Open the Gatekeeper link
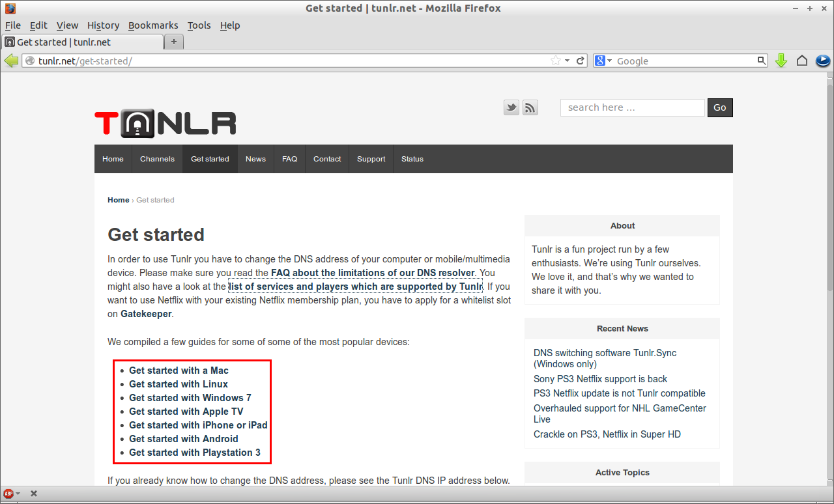Image resolution: width=834 pixels, height=504 pixels. point(146,314)
